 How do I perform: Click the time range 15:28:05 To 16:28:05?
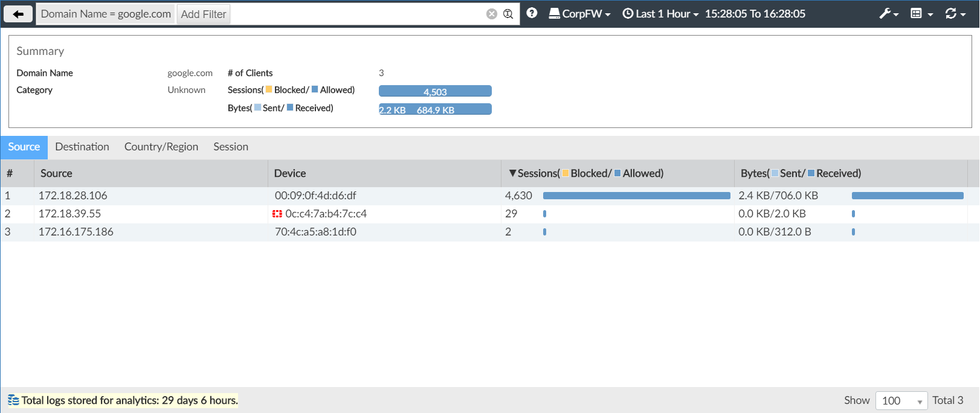[x=755, y=14]
